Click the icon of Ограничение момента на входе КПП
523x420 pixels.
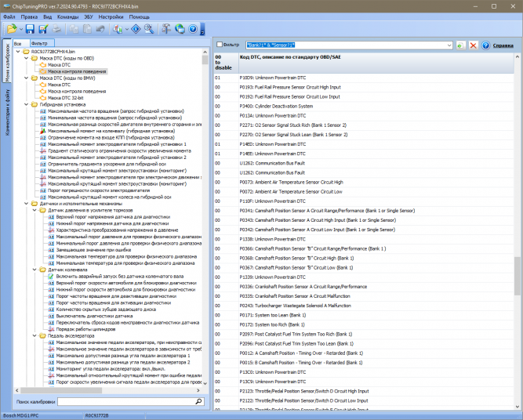click(x=43, y=137)
